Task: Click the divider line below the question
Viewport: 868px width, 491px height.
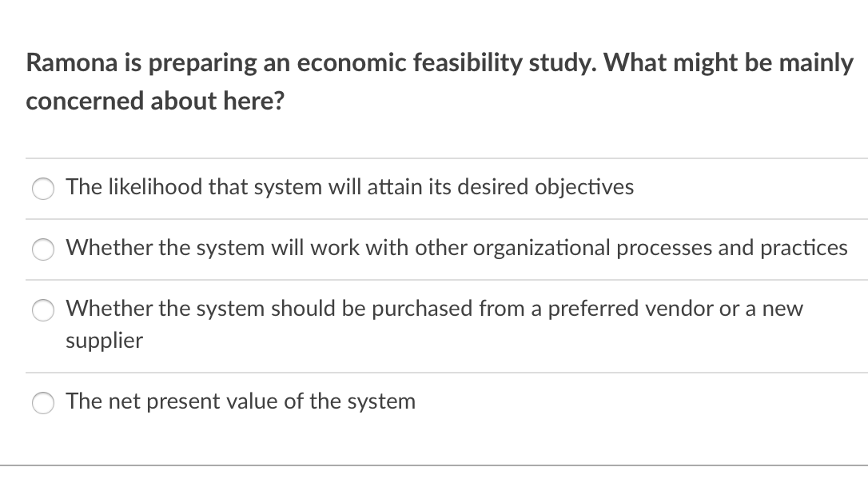Action: 447,158
